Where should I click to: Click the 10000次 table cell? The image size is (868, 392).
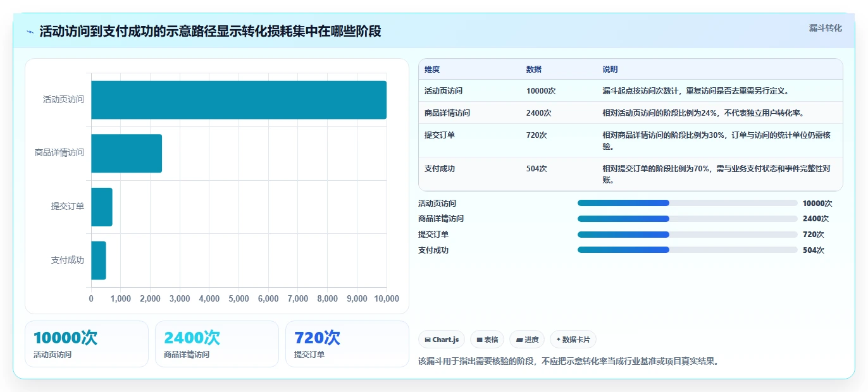coord(541,91)
